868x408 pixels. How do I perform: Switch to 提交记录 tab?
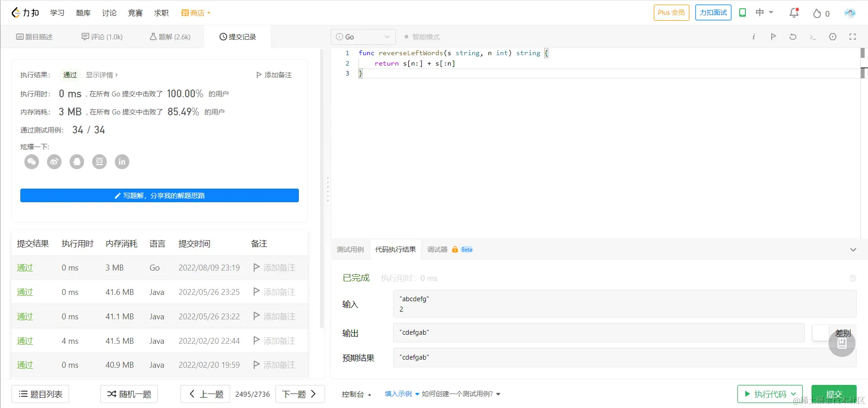(x=238, y=37)
